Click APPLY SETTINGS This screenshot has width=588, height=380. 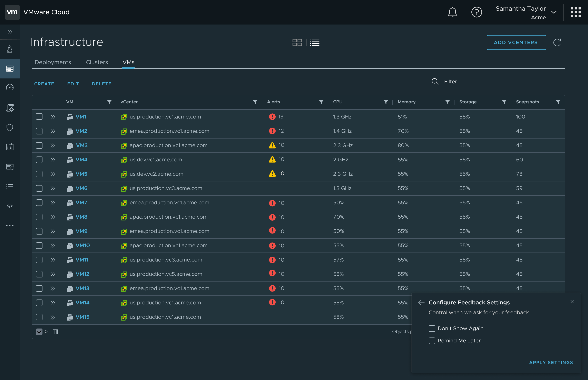(551, 362)
